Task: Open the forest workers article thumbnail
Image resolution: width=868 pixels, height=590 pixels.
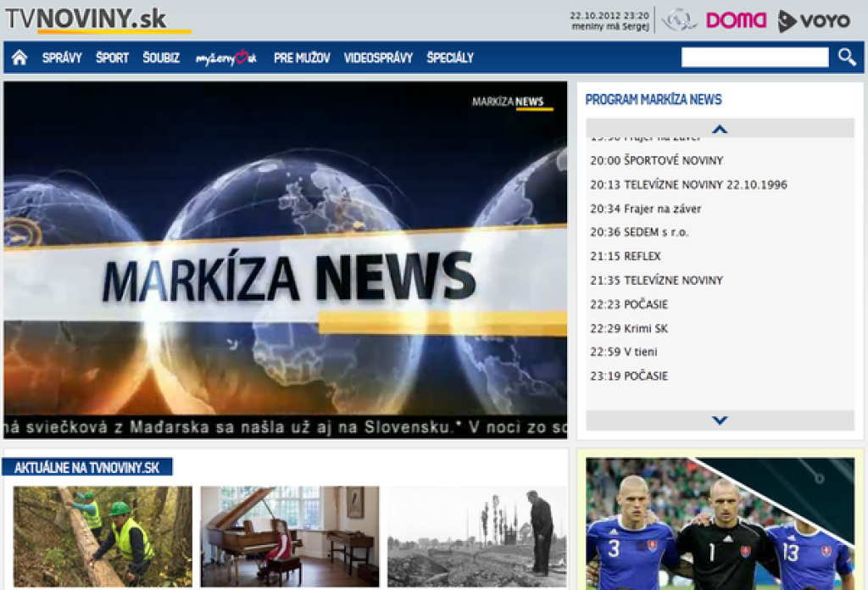Action: [x=103, y=537]
